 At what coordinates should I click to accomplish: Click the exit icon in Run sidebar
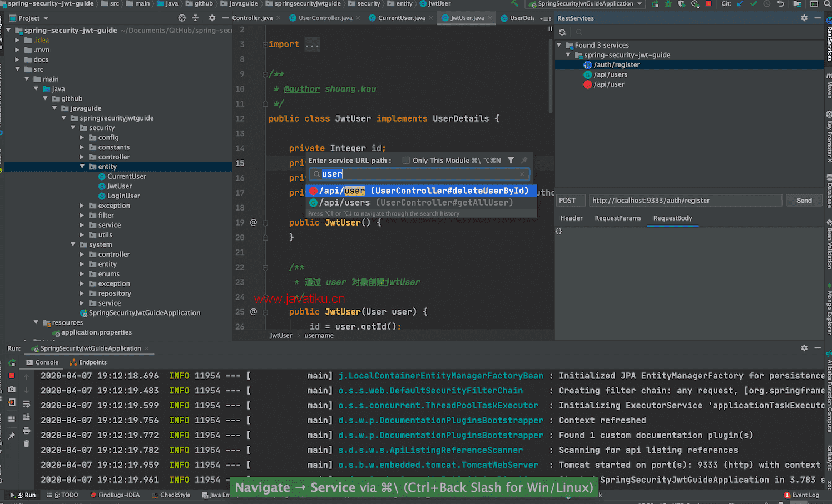click(x=12, y=402)
